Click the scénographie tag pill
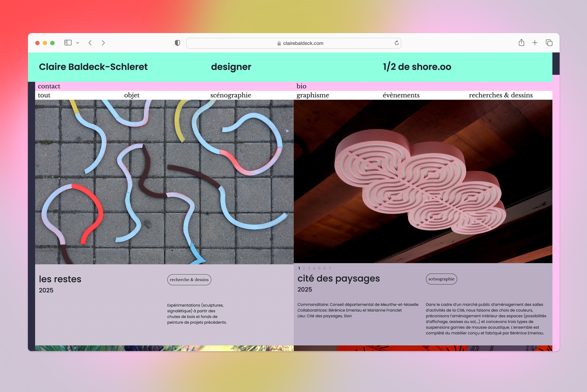The width and height of the screenshot is (587, 392). point(441,279)
